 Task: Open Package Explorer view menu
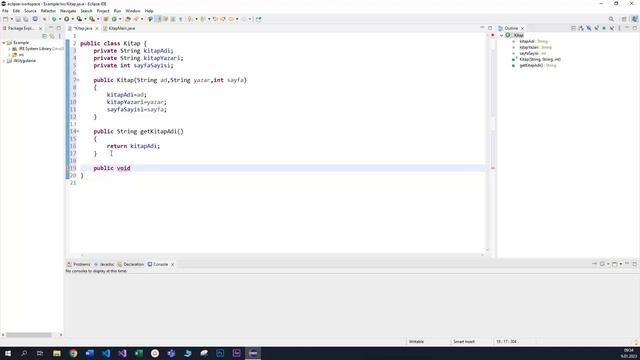coord(60,36)
